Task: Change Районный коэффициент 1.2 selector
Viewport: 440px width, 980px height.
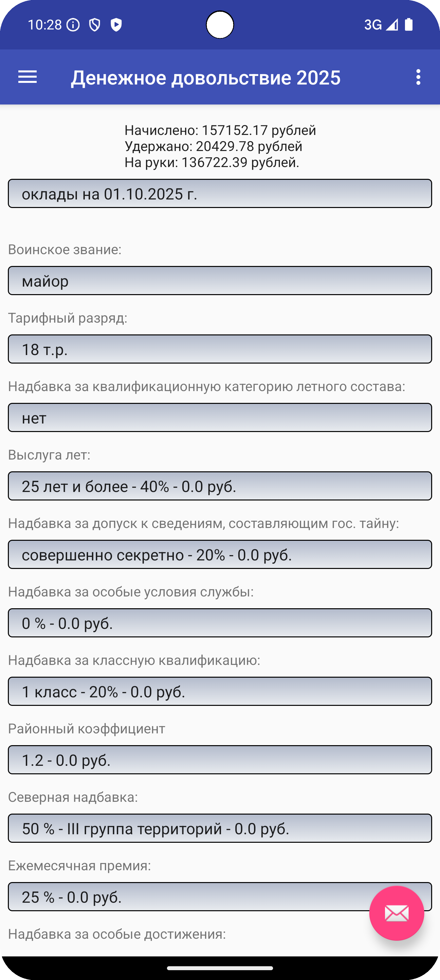Action: click(220, 760)
